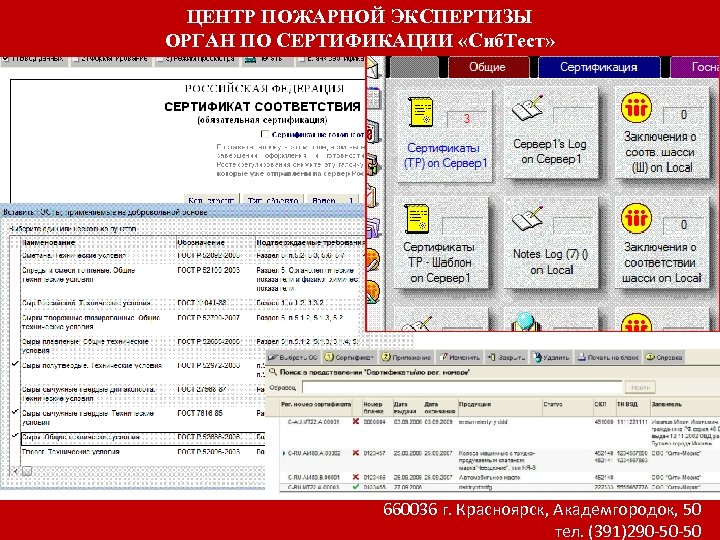Open Заключения о соотв. шасси (Ш) on Local icon
720x540 pixels.
(636, 108)
